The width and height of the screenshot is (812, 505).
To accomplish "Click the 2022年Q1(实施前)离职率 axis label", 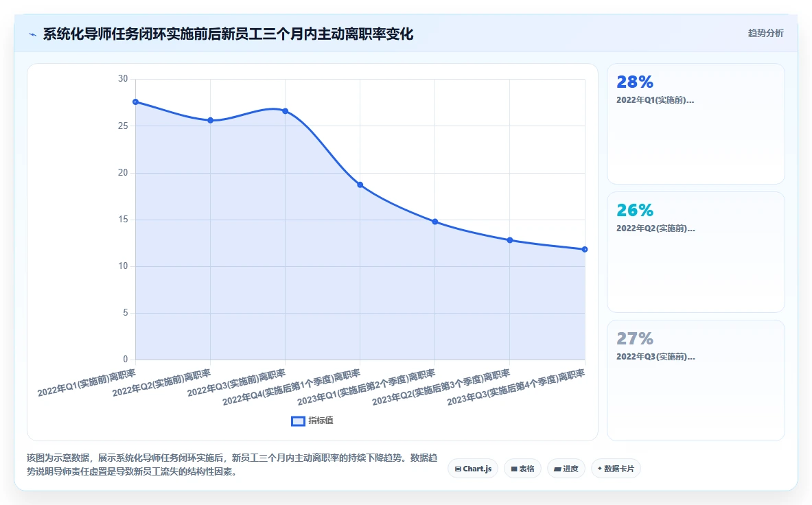I will tap(86, 383).
